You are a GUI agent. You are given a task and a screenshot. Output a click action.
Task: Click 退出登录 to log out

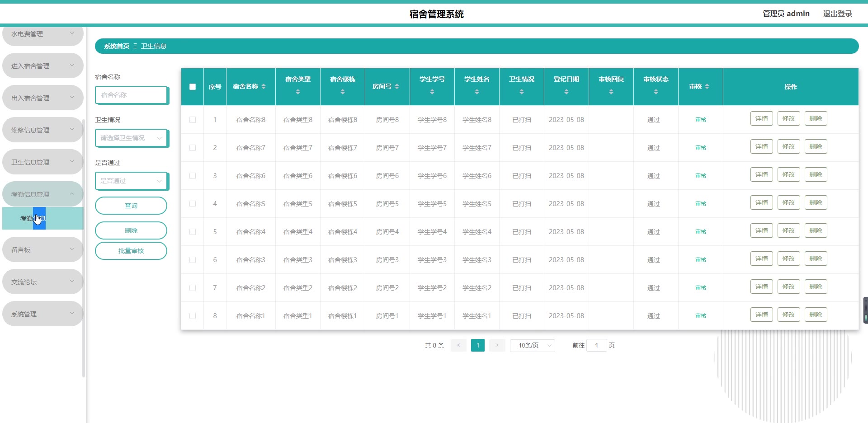[837, 14]
